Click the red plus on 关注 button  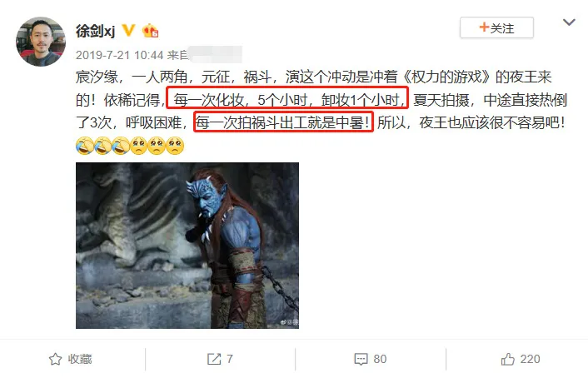coord(484,27)
